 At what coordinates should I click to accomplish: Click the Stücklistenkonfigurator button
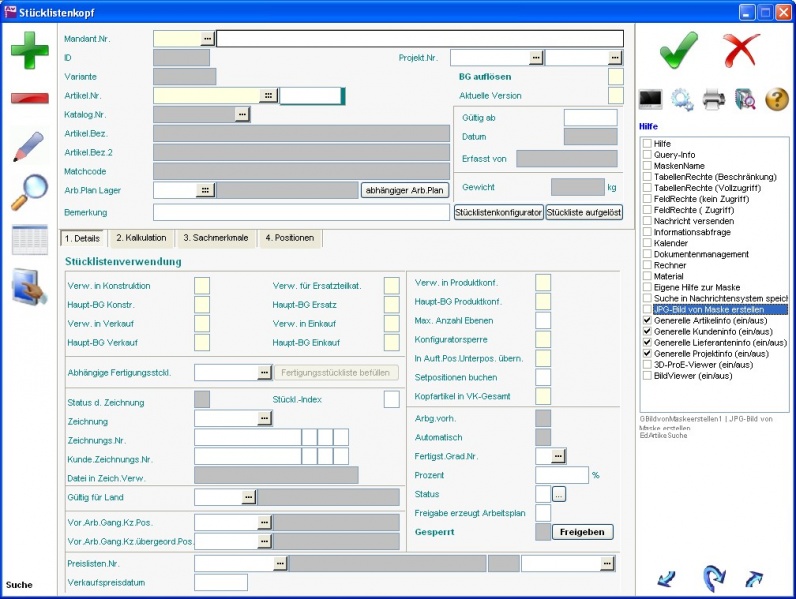(498, 212)
